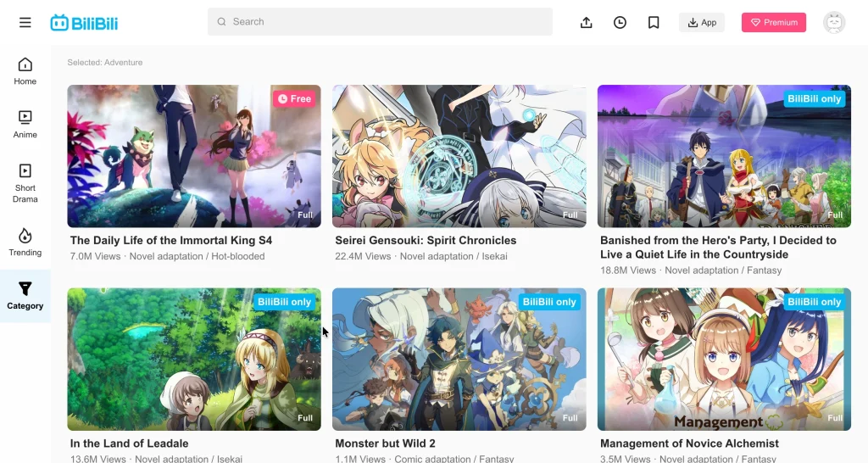Go to Home in sidebar

[x=25, y=71]
